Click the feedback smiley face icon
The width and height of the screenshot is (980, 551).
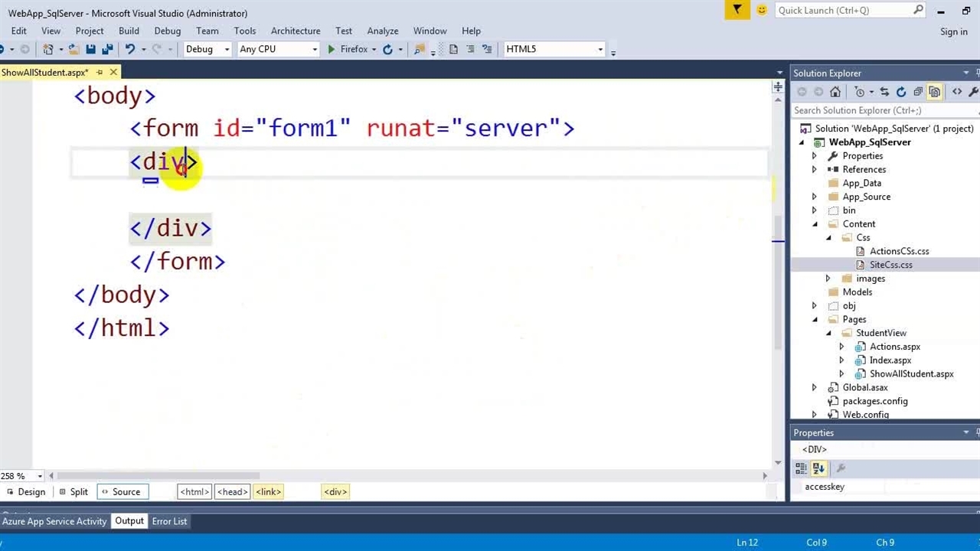pyautogui.click(x=761, y=10)
